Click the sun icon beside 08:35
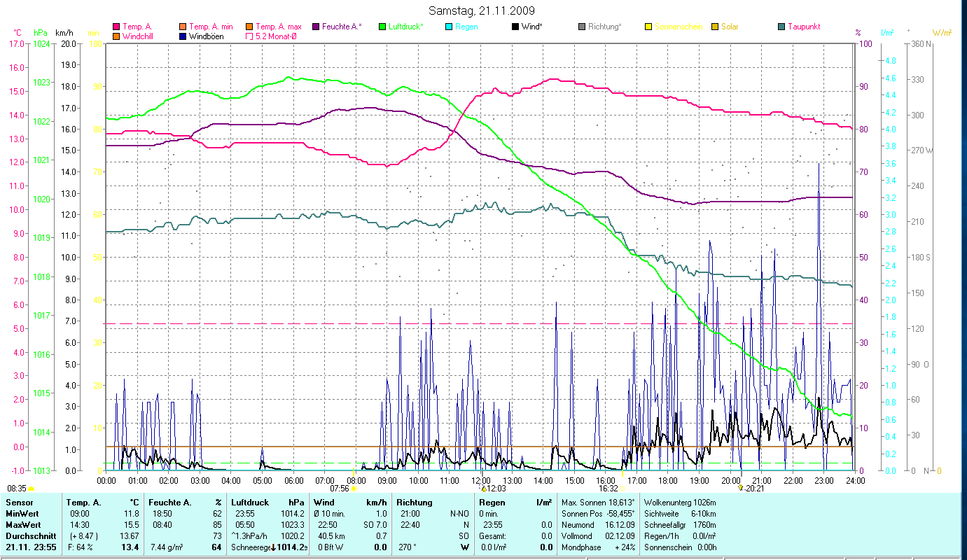 coord(32,489)
